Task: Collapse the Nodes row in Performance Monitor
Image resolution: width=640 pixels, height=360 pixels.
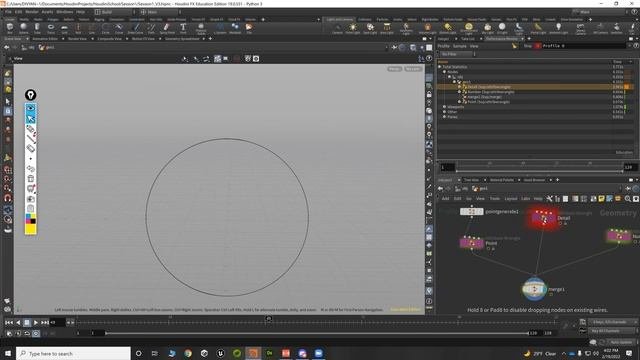Action: click(x=444, y=71)
